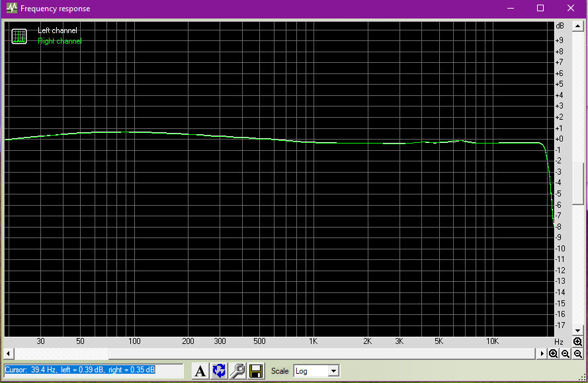Click the Cursor readout text field
The width and height of the screenshot is (588, 383).
94,370
